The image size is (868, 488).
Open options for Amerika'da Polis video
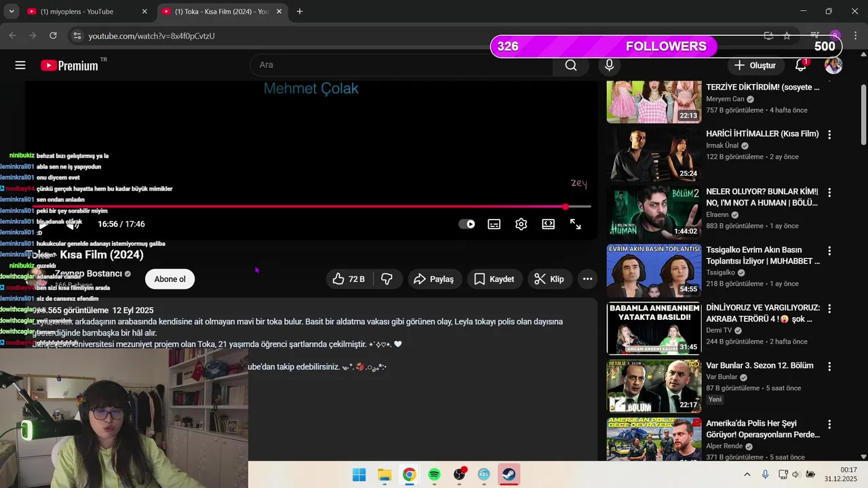click(829, 424)
